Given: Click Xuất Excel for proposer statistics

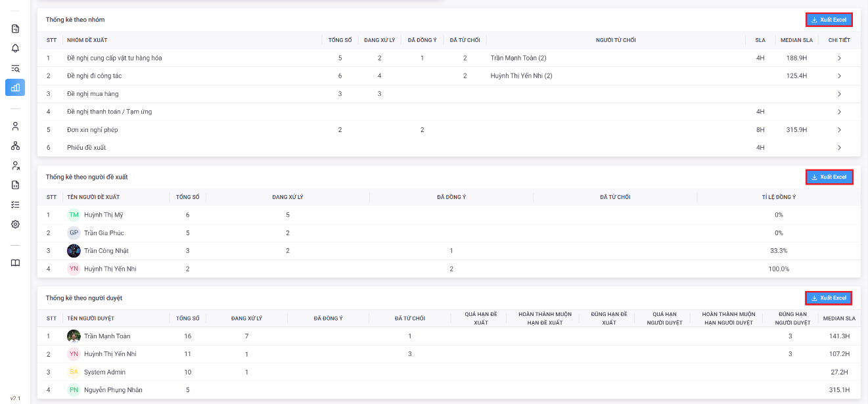Looking at the screenshot, I should [x=829, y=177].
